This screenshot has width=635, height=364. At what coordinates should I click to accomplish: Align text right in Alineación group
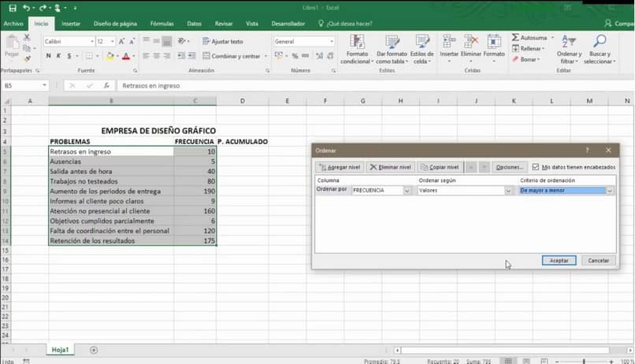click(x=167, y=56)
